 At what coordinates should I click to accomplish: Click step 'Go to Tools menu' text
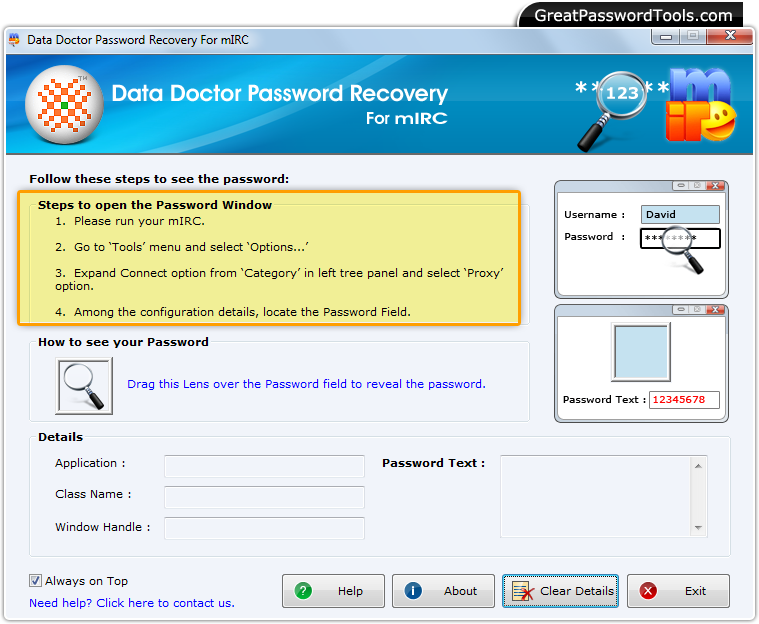(191, 247)
